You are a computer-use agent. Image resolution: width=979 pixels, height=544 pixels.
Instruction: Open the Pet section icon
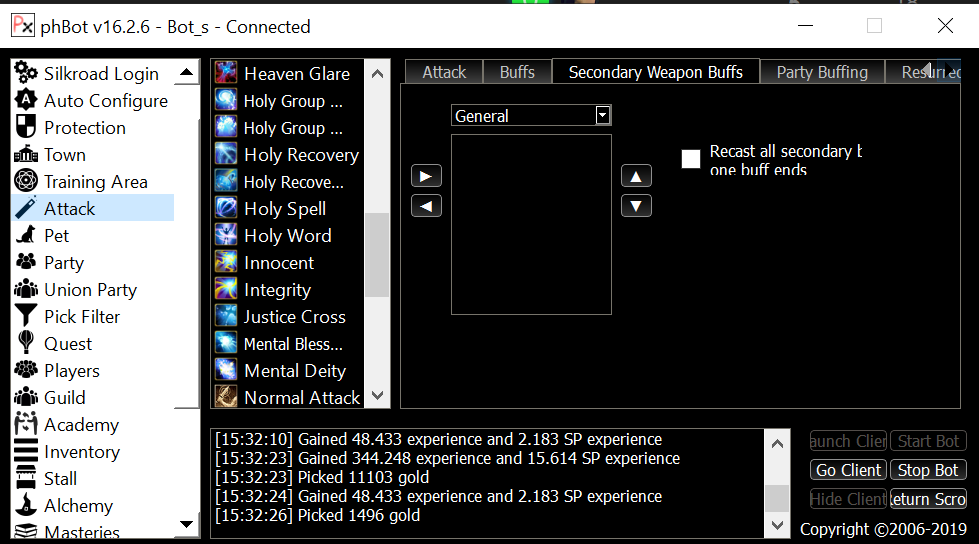click(26, 236)
